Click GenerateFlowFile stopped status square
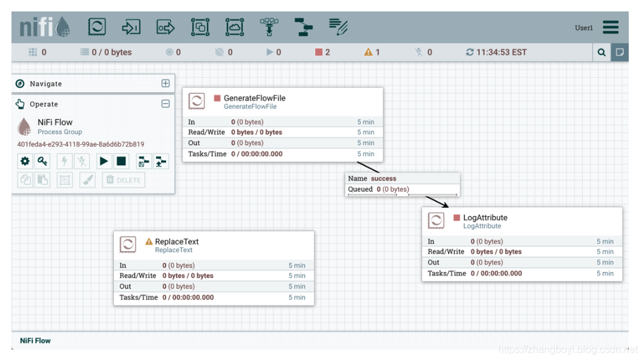Image resolution: width=644 pixels, height=361 pixels. (217, 98)
